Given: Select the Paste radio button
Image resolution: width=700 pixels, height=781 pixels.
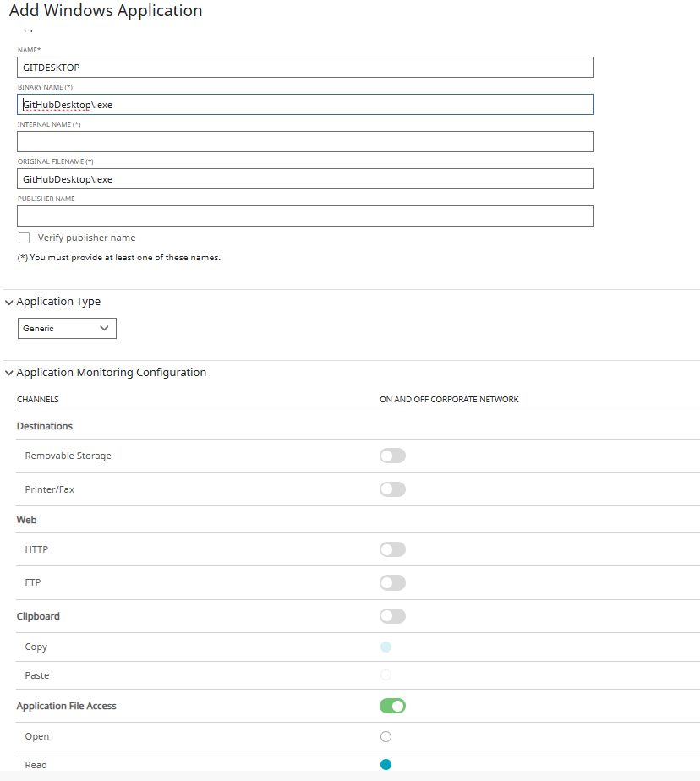Looking at the screenshot, I should [x=386, y=674].
